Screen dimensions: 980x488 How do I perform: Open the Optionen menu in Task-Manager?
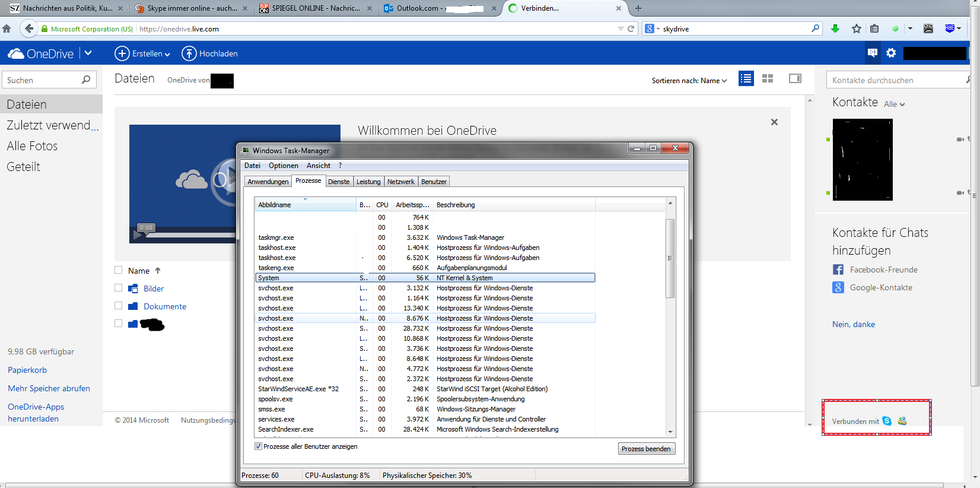[284, 166]
